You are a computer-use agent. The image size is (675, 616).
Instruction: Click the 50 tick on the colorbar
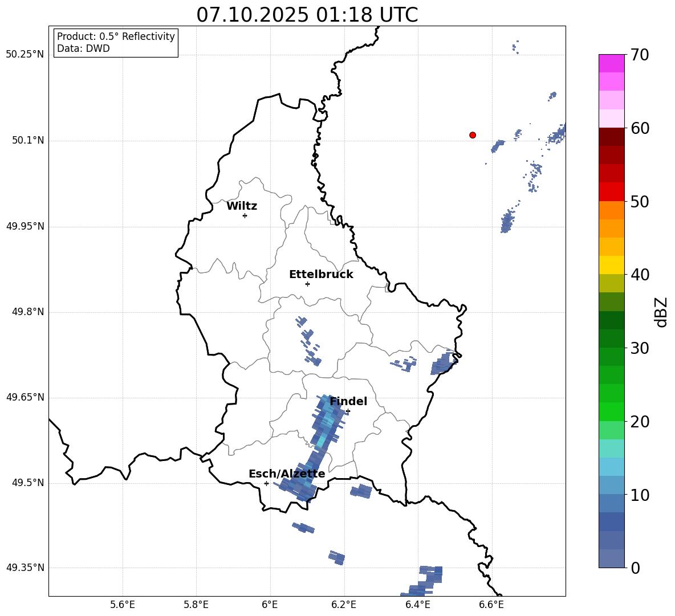[640, 201]
